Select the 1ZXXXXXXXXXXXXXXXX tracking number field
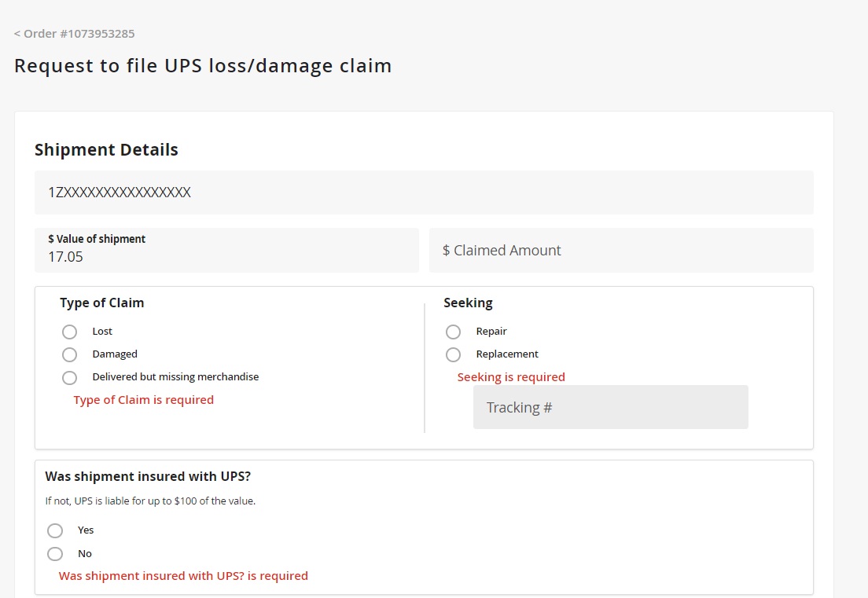This screenshot has width=868, height=598. point(424,192)
